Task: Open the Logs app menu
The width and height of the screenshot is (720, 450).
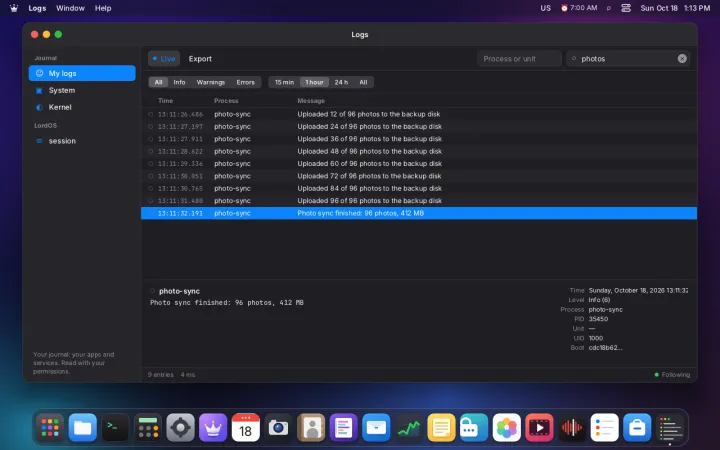Action: (x=37, y=8)
